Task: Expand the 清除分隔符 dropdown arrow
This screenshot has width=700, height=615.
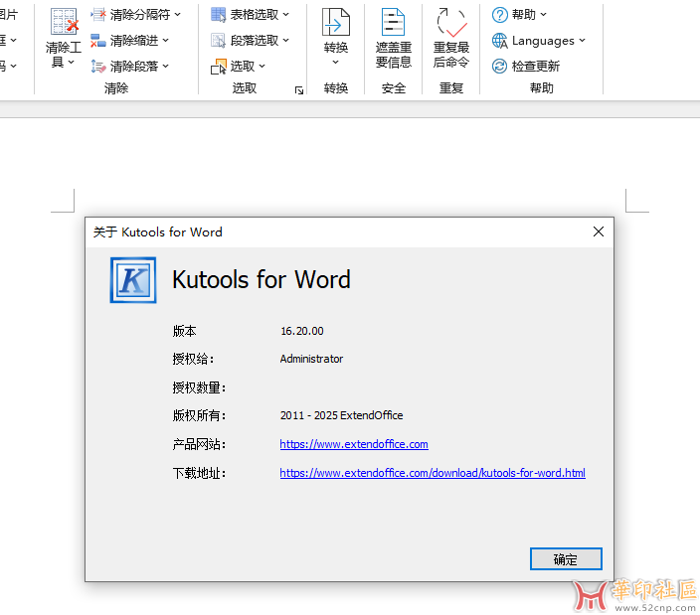Action: [x=178, y=15]
